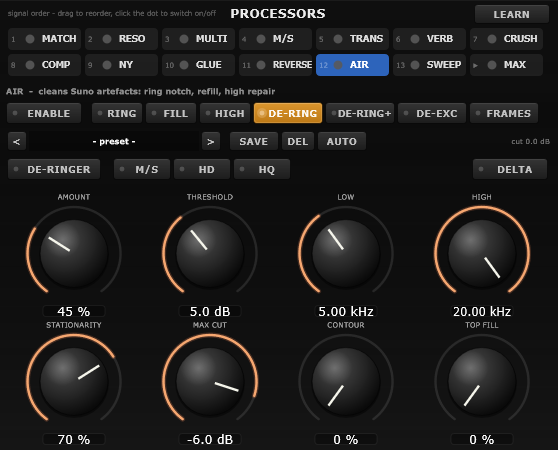The width and height of the screenshot is (558, 450).
Task: Switch to the HIGH section
Action: (x=225, y=113)
